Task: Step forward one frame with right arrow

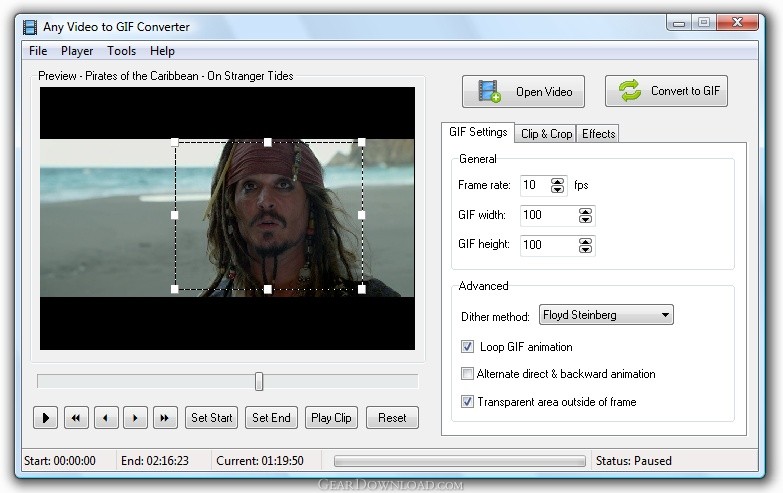Action: point(135,418)
